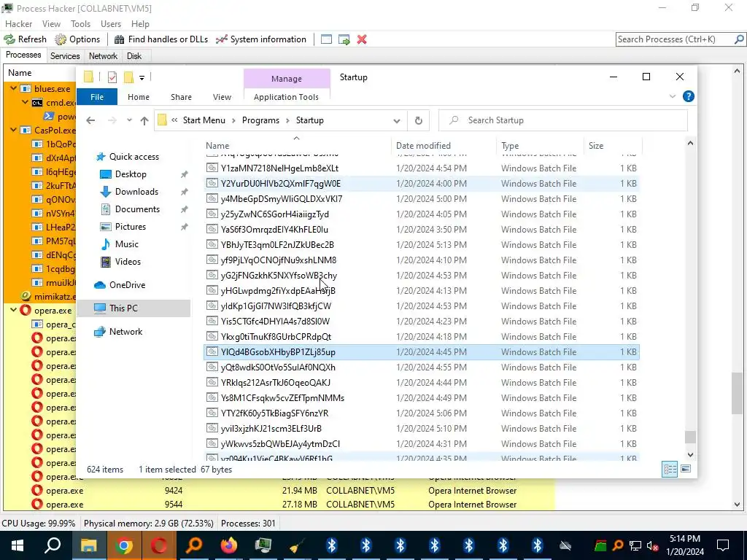Switch to the Disk tab
The image size is (747, 560).
coord(134,55)
